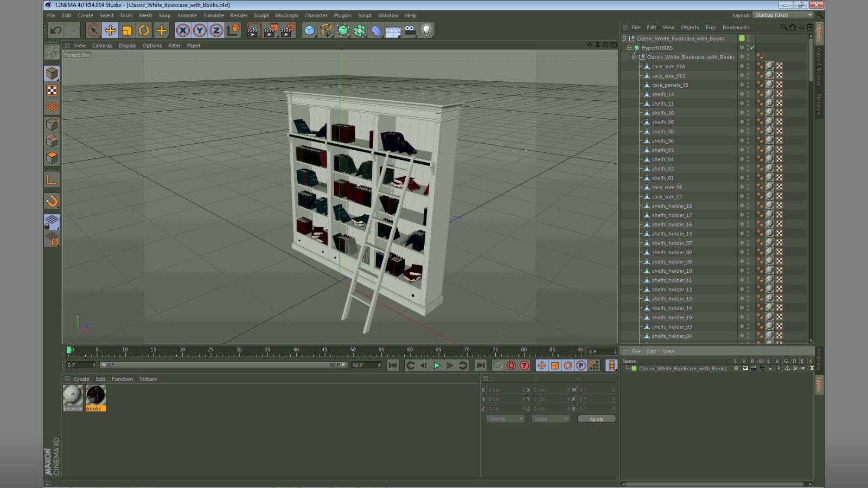Open the Mesh menu

click(145, 16)
